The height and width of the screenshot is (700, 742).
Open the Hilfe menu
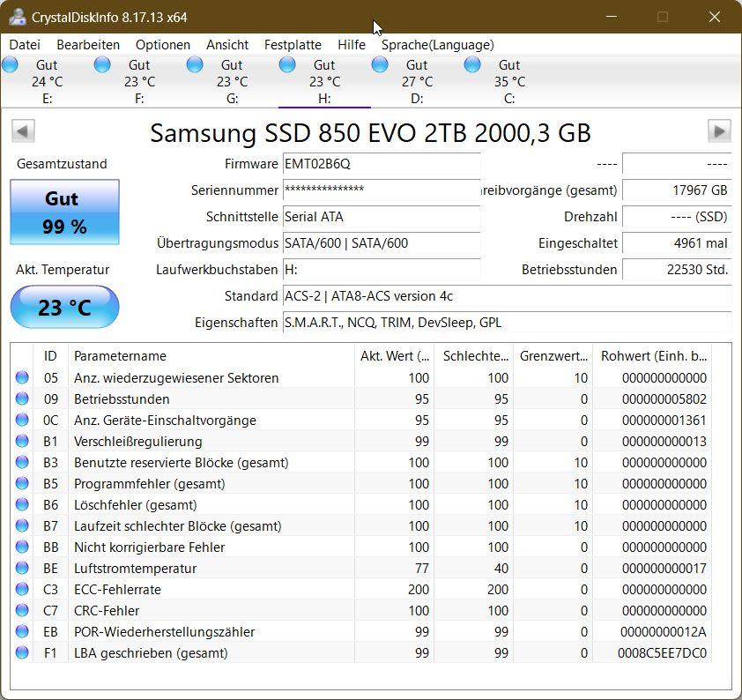352,45
